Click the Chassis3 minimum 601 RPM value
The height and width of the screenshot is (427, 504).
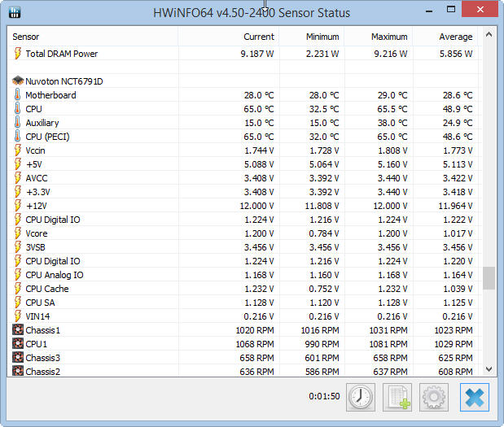(x=322, y=358)
